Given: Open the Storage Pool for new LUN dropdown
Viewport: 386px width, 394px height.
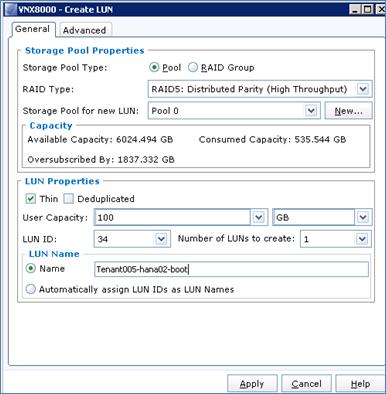Looking at the screenshot, I should coord(234,111).
